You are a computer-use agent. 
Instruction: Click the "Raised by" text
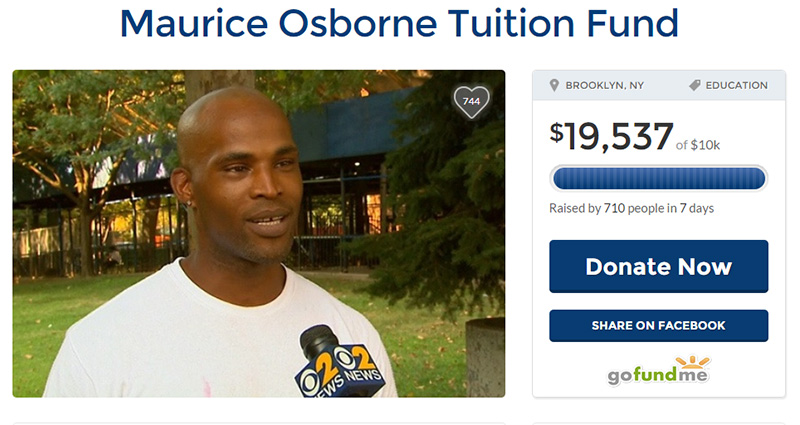click(575, 208)
